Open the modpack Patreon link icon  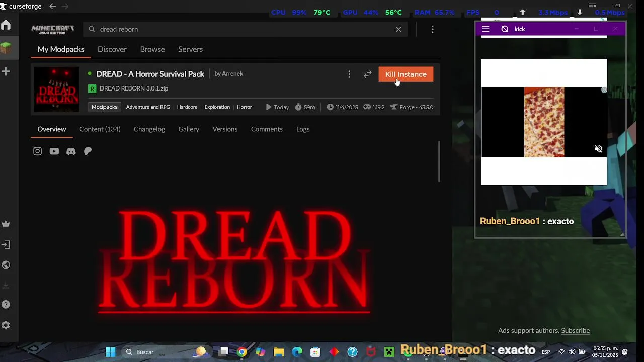click(88, 151)
